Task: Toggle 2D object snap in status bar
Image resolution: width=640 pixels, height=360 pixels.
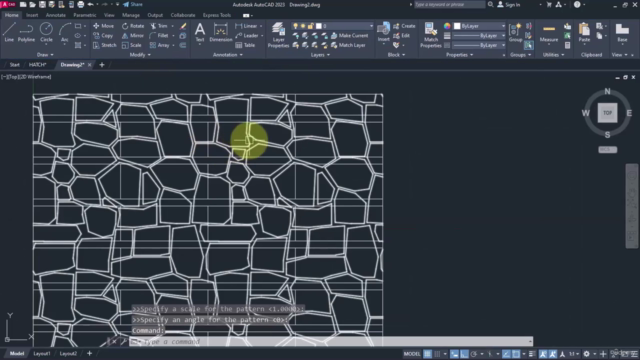Action: tap(516, 354)
